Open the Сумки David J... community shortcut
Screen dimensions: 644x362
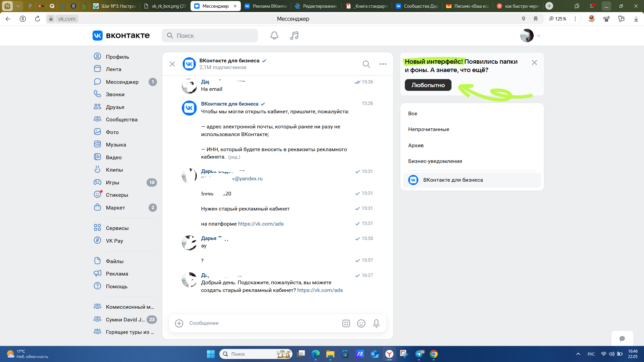125,319
